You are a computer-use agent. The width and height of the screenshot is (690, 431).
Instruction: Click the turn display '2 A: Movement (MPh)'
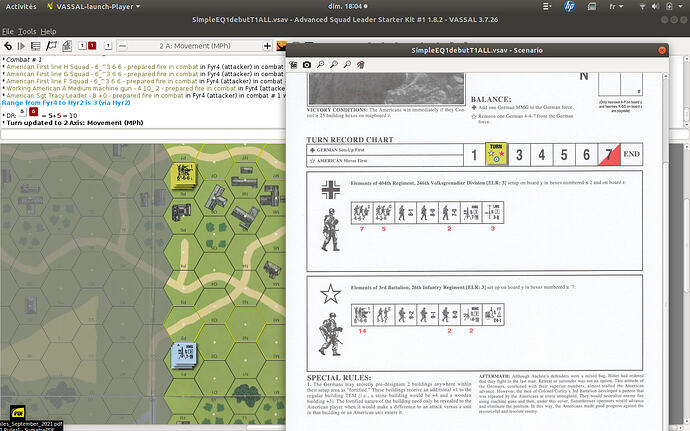click(x=195, y=46)
